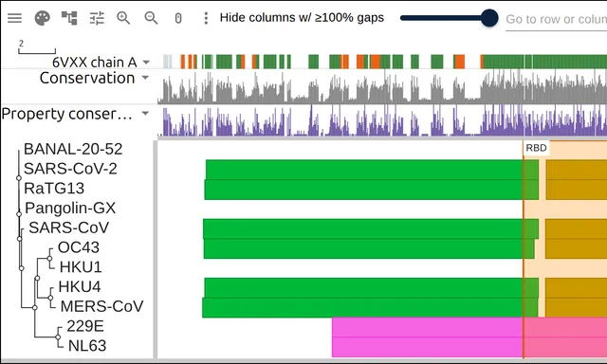Click the Conservation gray histogram track
This screenshot has width=607, height=364.
382,87
